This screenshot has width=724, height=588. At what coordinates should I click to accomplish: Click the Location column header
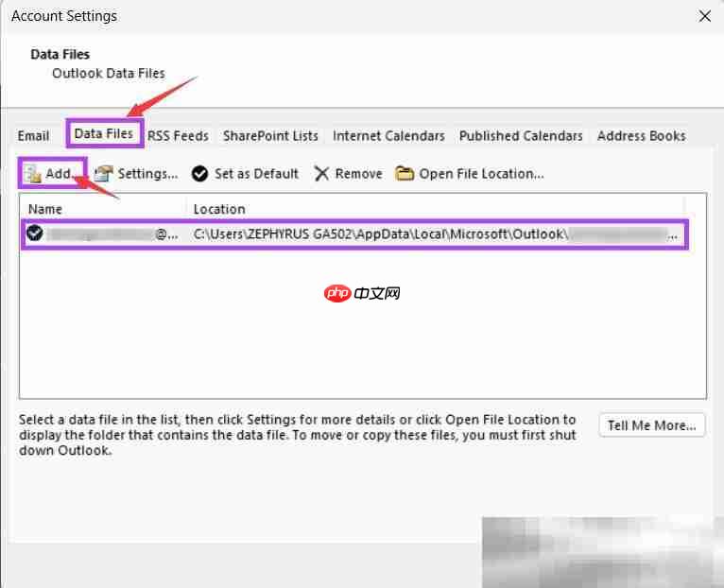coord(219,209)
